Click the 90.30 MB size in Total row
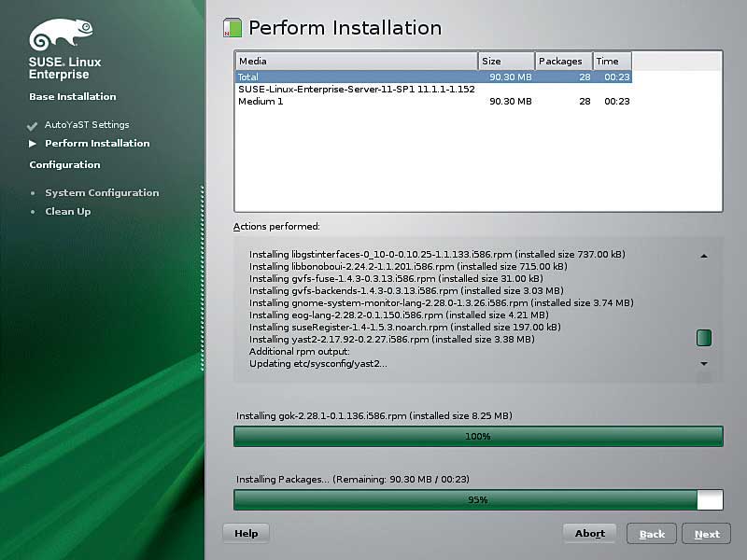 tap(510, 77)
